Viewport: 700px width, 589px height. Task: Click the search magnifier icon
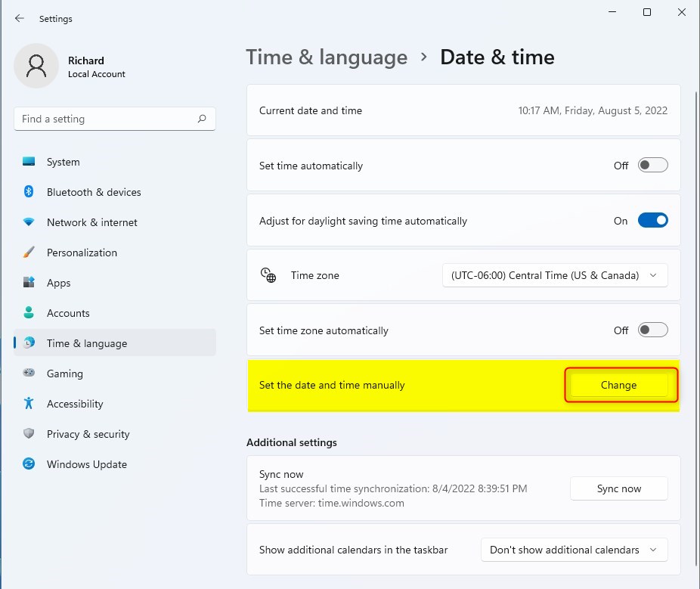coord(202,119)
